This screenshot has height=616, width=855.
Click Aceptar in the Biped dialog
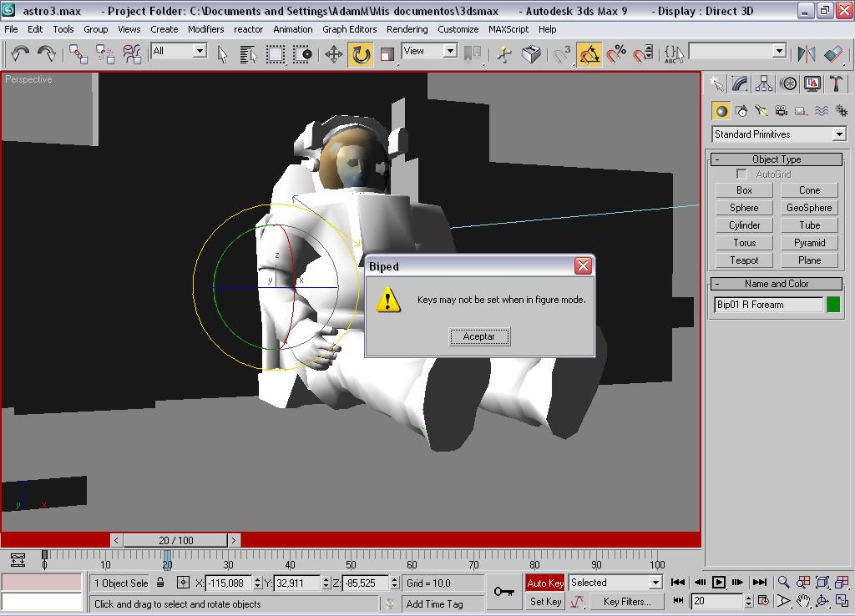pos(479,336)
